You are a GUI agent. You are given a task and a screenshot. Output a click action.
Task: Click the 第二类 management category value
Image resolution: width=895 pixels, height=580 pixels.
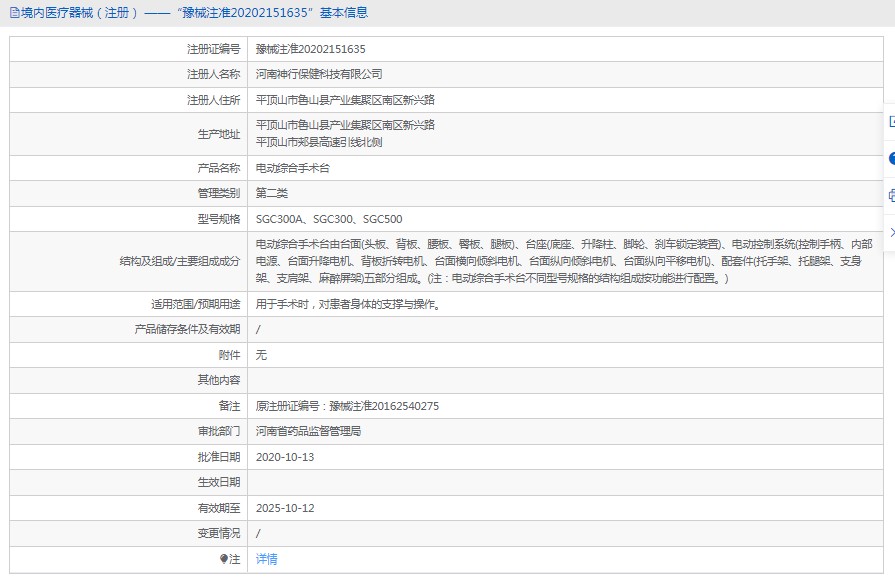click(x=272, y=193)
